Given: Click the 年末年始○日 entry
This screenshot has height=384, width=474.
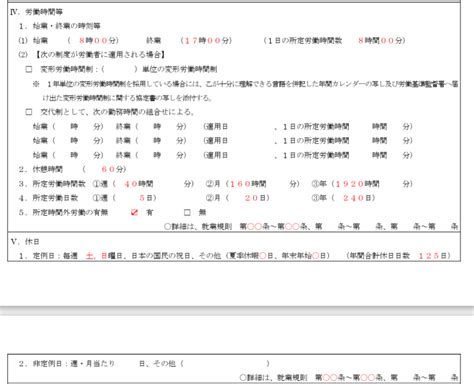Looking at the screenshot, I should click(304, 256).
